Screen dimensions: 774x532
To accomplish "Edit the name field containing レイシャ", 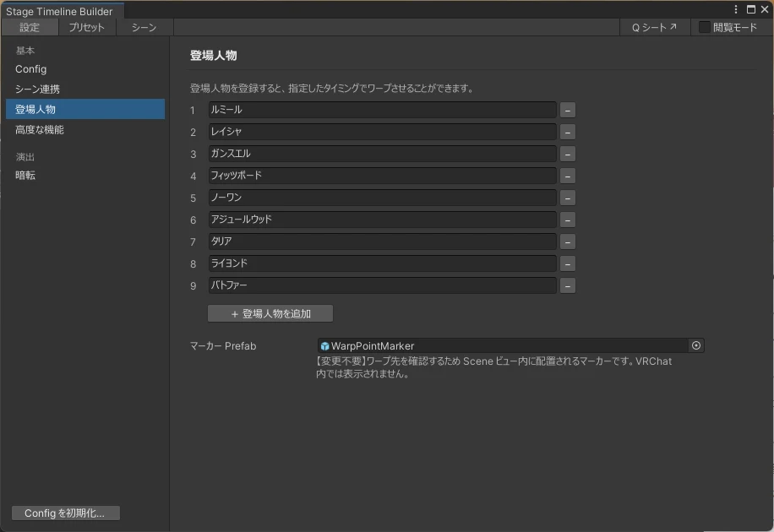I will (x=382, y=132).
